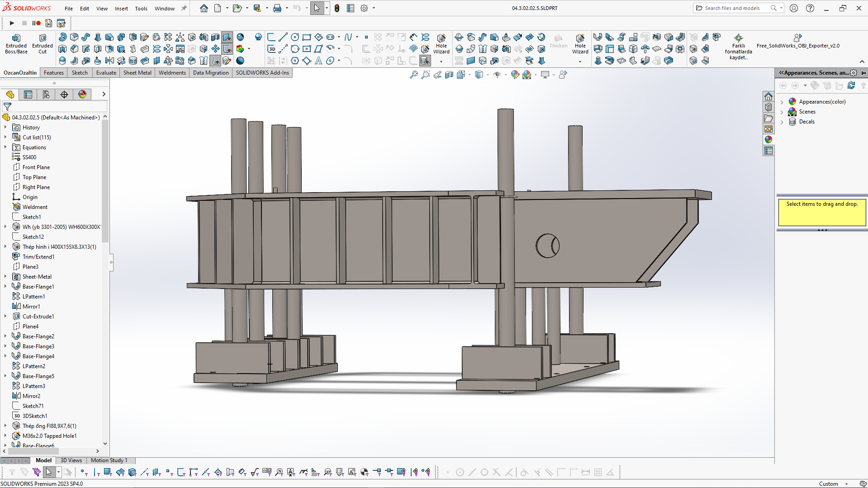Open File Properties from the title bar
868x488 pixels.
coord(351,8)
